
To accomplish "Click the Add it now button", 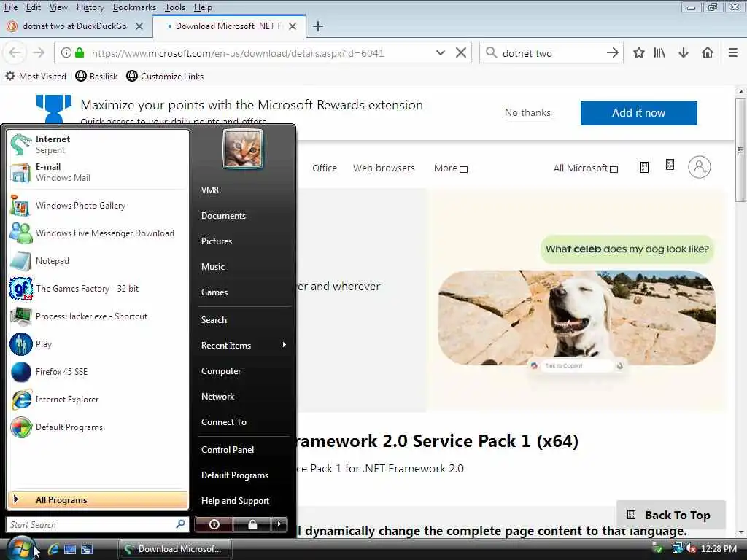I will [x=638, y=113].
